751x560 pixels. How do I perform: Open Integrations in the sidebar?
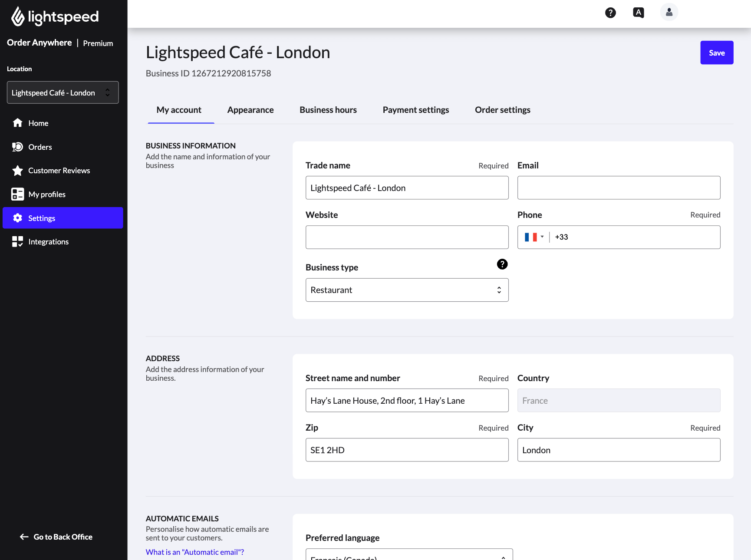[63, 242]
